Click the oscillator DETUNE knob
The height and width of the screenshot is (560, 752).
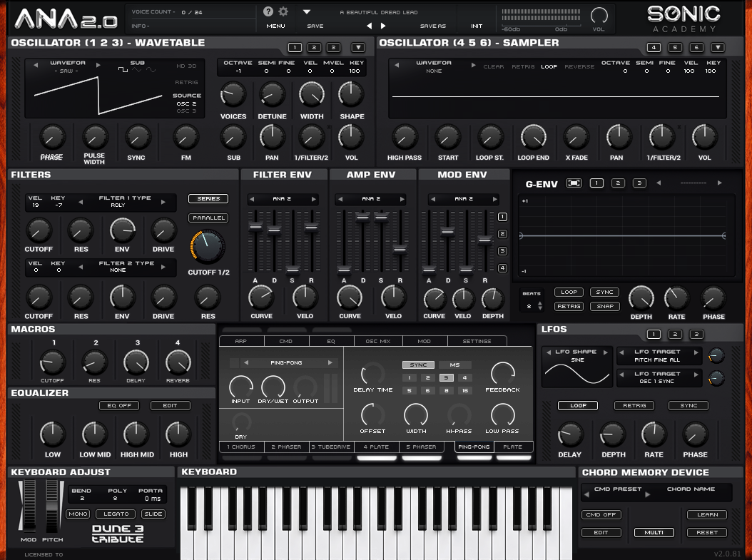click(272, 94)
